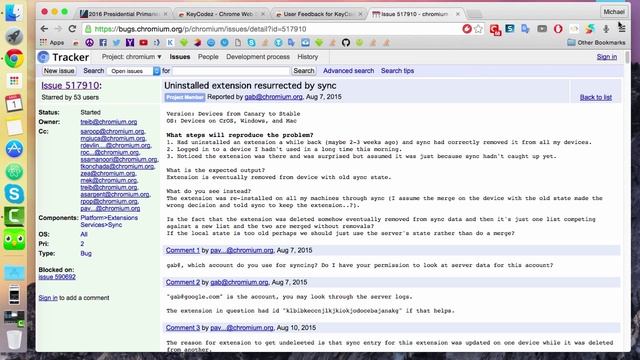Click the Search button

tap(304, 71)
